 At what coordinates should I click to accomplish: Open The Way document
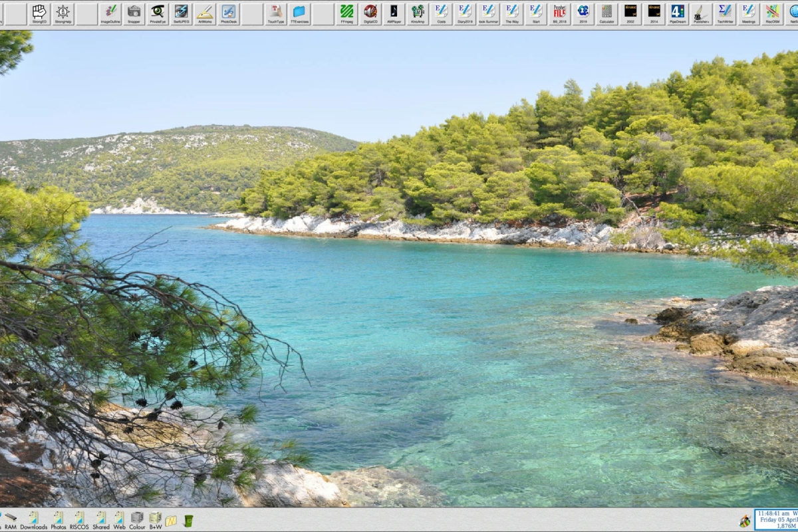click(x=512, y=14)
